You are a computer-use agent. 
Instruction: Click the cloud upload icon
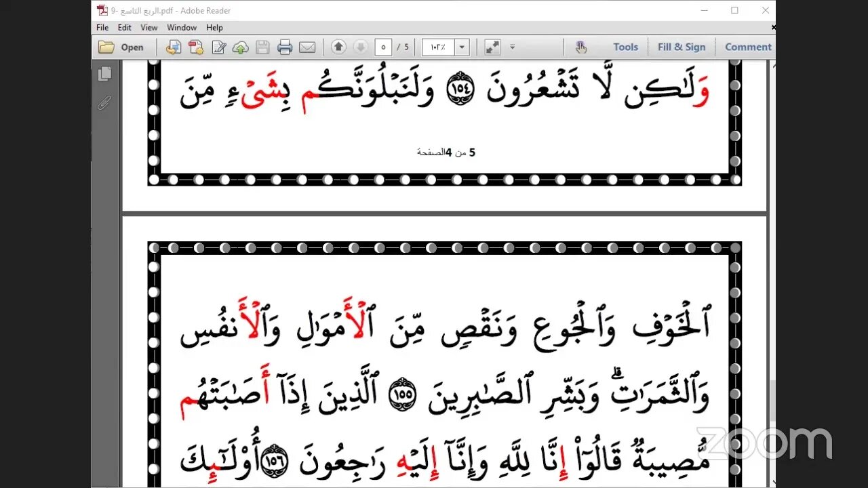(x=240, y=47)
